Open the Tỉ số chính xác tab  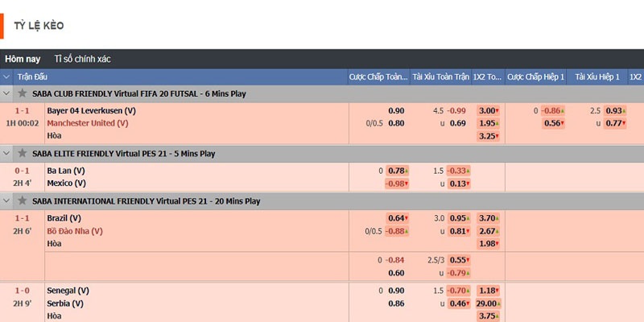coord(82,59)
